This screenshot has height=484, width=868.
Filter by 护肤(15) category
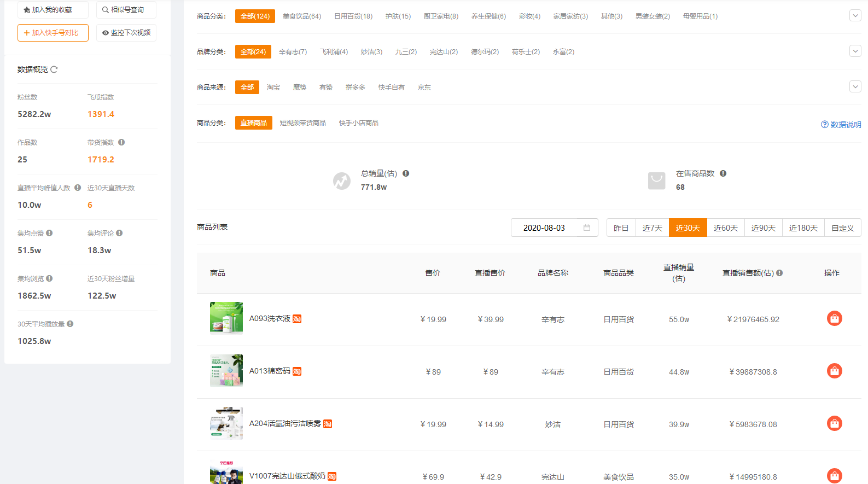[398, 16]
